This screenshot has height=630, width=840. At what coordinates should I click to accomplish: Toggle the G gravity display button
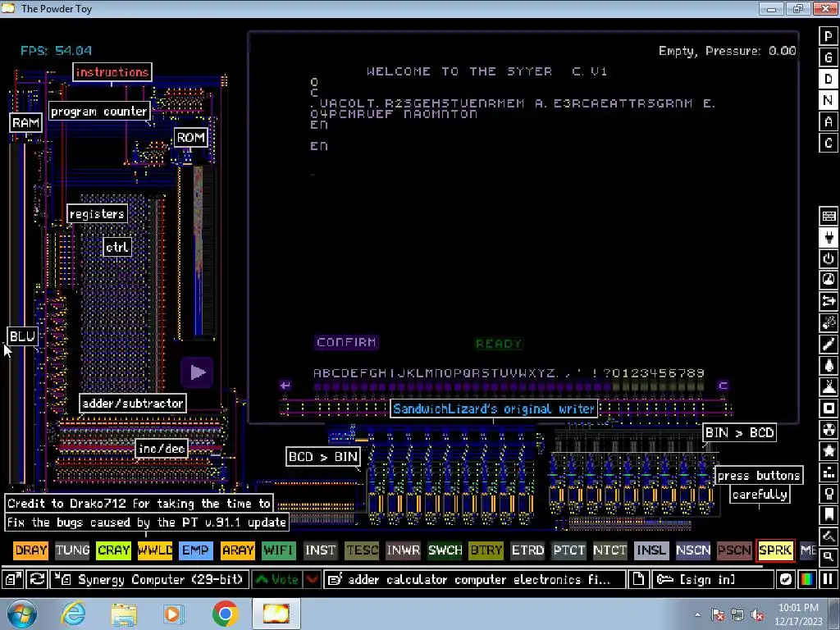click(829, 57)
